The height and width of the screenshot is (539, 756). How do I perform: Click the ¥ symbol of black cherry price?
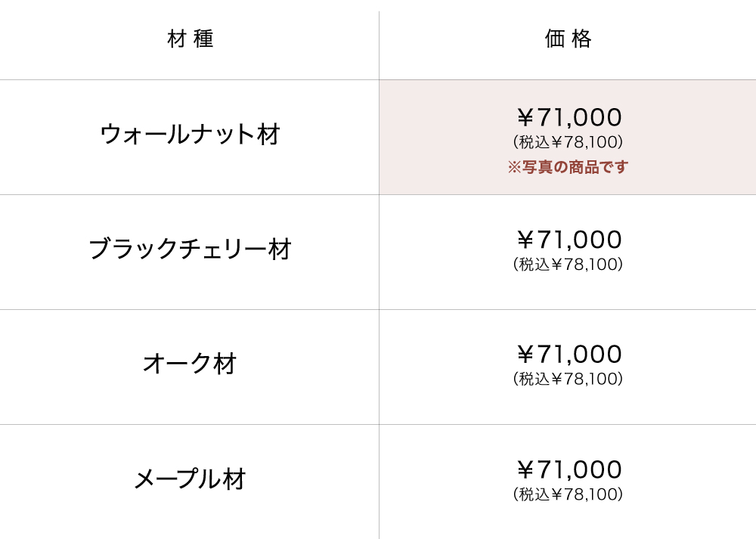click(x=525, y=240)
